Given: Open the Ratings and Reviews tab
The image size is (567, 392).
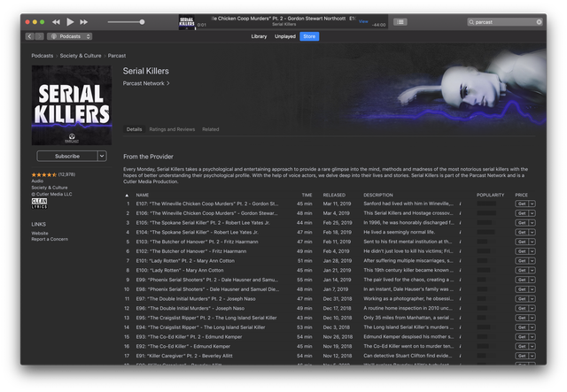Looking at the screenshot, I should (x=172, y=129).
